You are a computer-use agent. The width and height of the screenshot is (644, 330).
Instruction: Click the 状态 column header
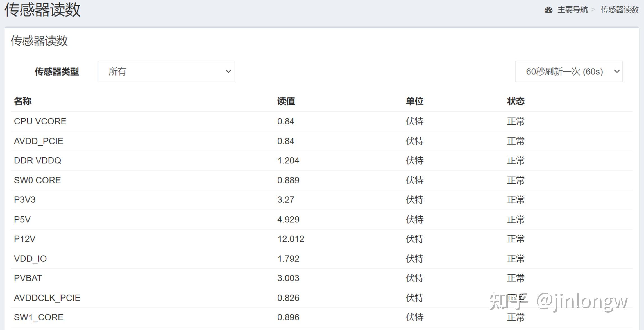click(516, 101)
